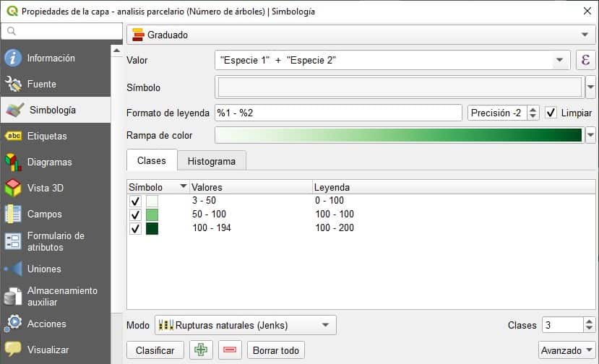Click the red minus delete class button
The width and height of the screenshot is (599, 364).
(x=230, y=350)
